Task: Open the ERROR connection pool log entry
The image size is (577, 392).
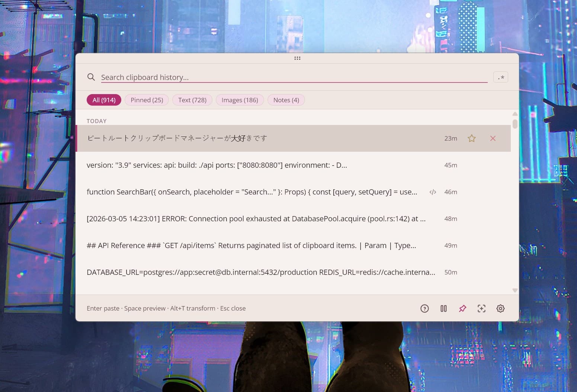Action: pyautogui.click(x=256, y=219)
